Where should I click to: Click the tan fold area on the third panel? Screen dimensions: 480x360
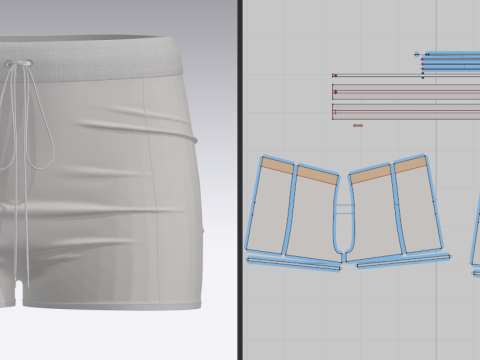tap(371, 174)
